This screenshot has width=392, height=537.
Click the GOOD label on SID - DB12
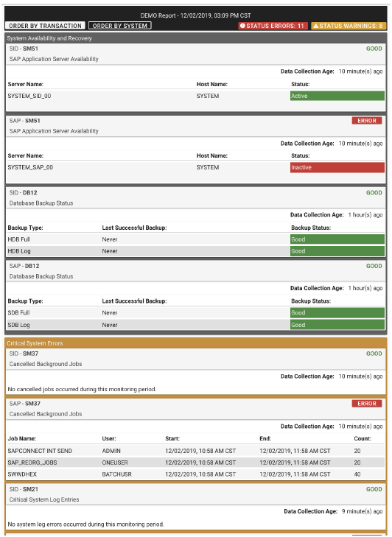374,193
